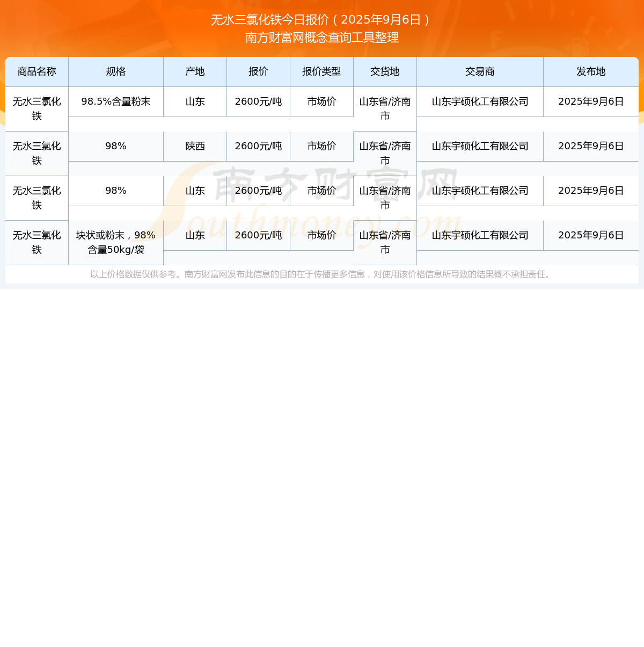This screenshot has height=647, width=644.
Task: Click the origin cell 陕西
Action: click(x=195, y=146)
